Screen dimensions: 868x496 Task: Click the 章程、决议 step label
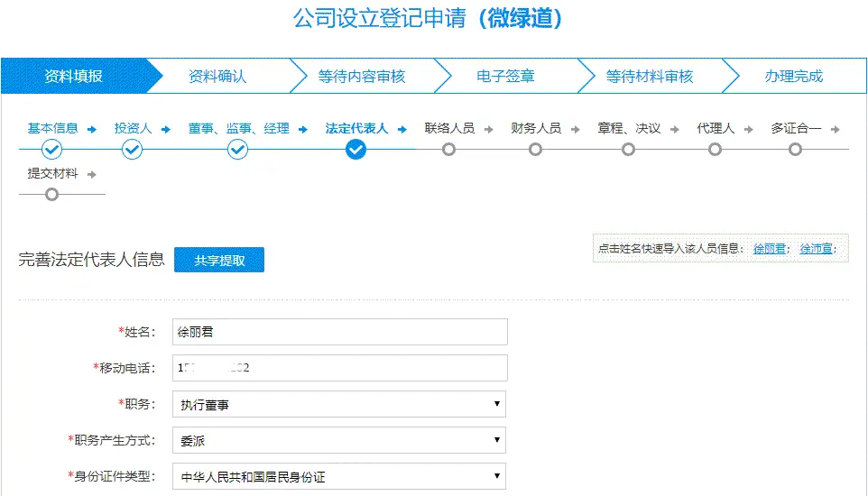(629, 128)
